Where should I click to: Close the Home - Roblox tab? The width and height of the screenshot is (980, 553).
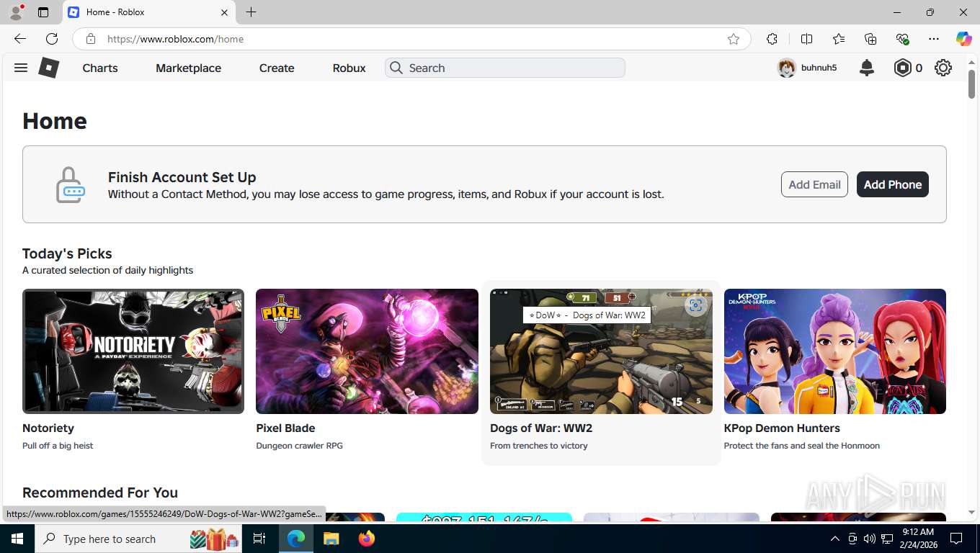pos(224,12)
